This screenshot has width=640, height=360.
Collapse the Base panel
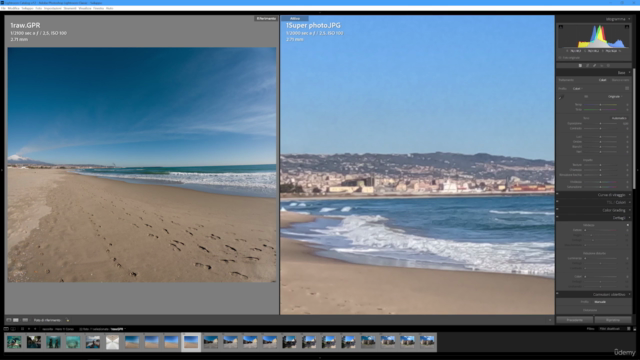[x=629, y=73]
